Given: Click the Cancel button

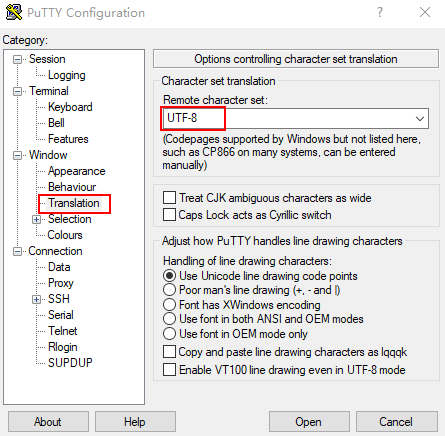Looking at the screenshot, I should point(397,422).
